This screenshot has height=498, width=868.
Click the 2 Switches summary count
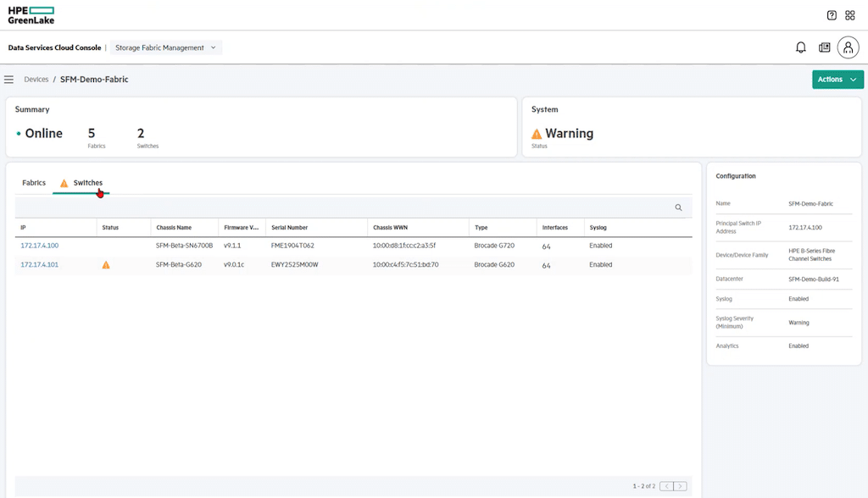(x=147, y=138)
